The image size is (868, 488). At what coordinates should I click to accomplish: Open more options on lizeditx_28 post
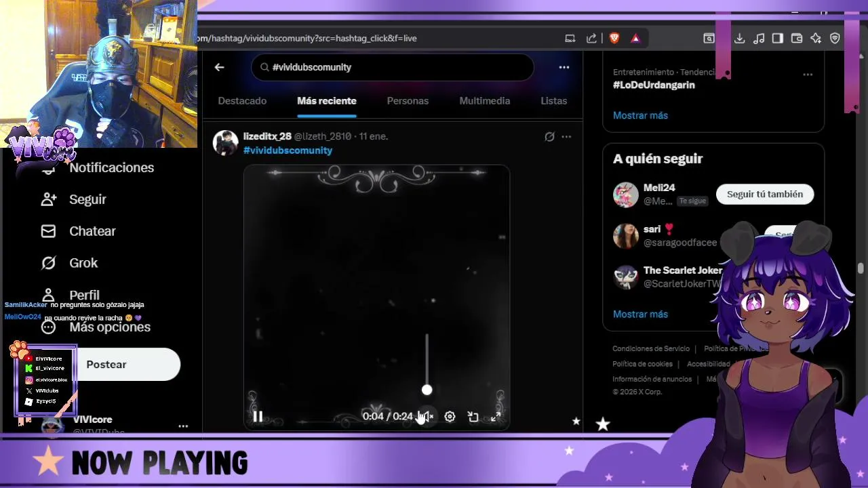coord(566,136)
